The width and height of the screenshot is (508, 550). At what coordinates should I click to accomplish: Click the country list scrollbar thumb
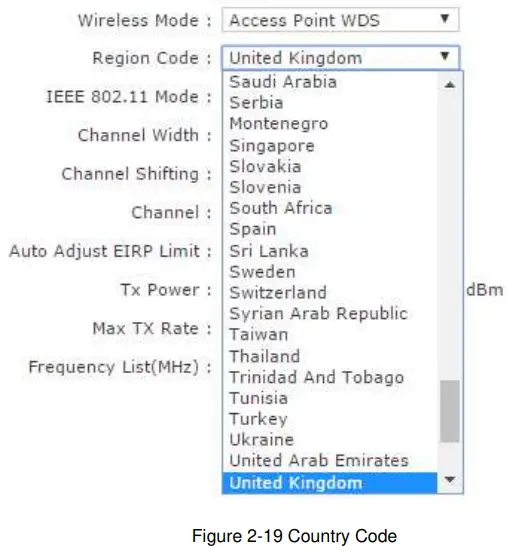click(450, 411)
